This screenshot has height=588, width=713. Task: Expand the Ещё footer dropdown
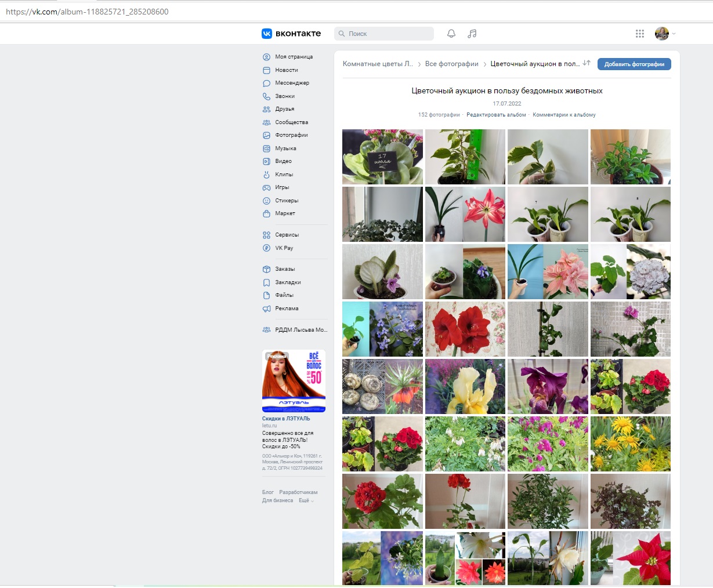(x=306, y=500)
